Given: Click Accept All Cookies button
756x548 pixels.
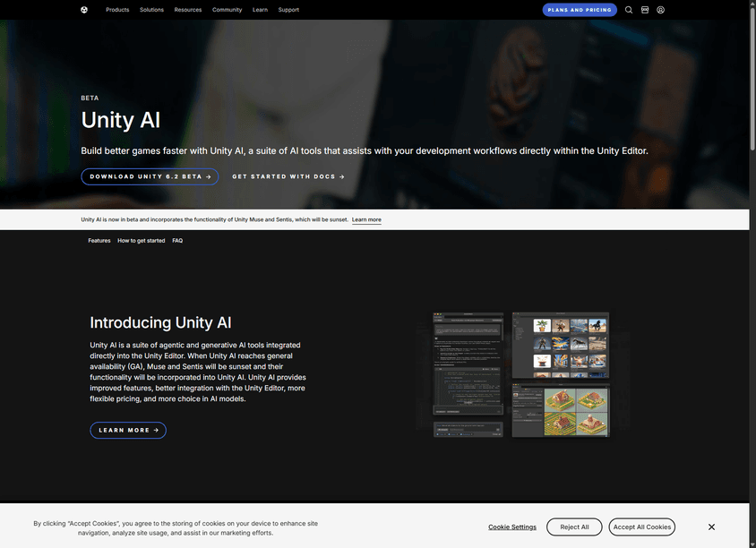Looking at the screenshot, I should (641, 527).
